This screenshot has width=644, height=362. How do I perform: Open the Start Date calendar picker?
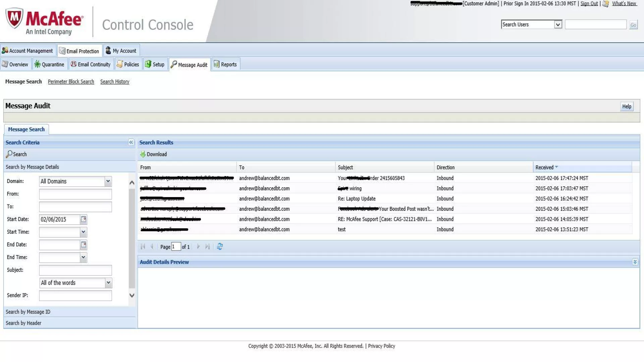point(84,219)
